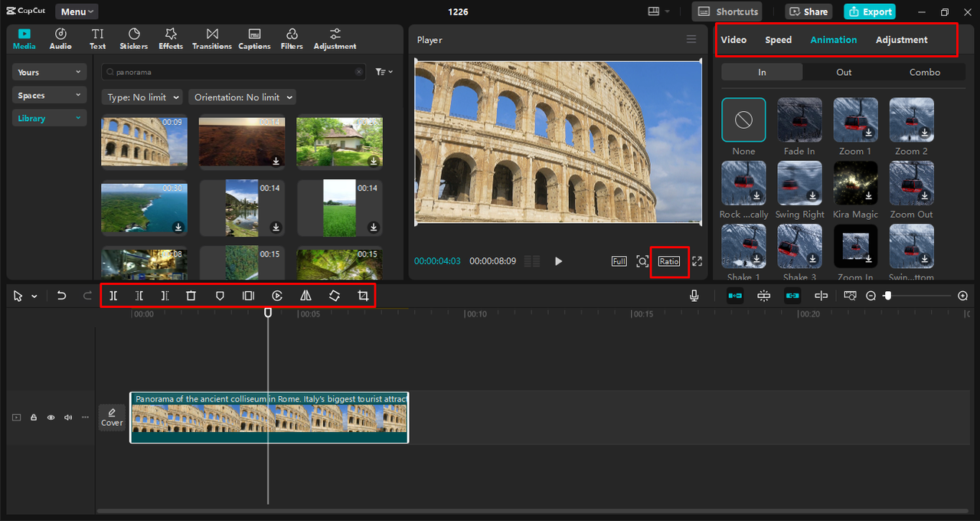The width and height of the screenshot is (980, 521).
Task: Open the Type: No limit filter dropdown
Action: coord(142,97)
